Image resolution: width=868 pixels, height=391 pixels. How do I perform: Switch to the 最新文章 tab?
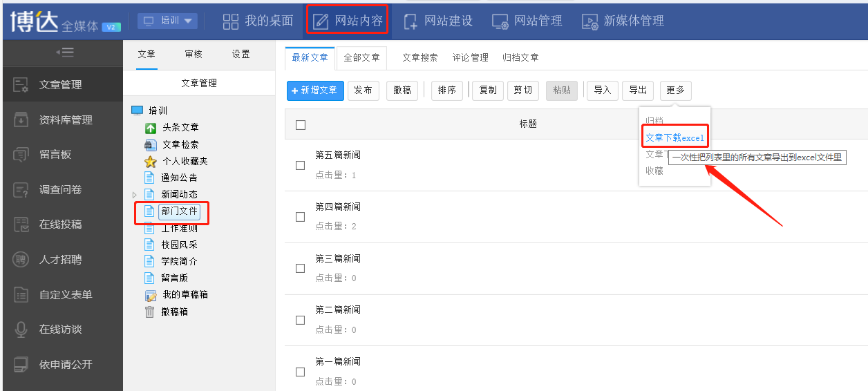310,58
